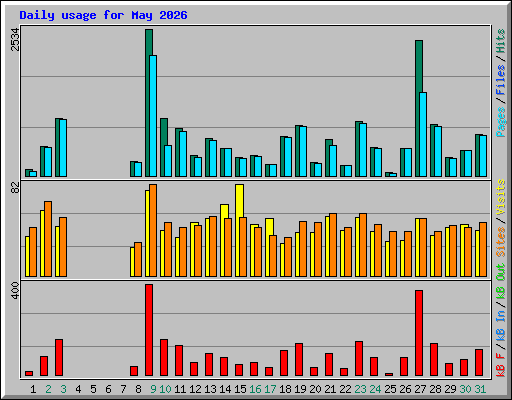
Task: Select the day 14 label on x-axis
Action: pyautogui.click(x=225, y=389)
